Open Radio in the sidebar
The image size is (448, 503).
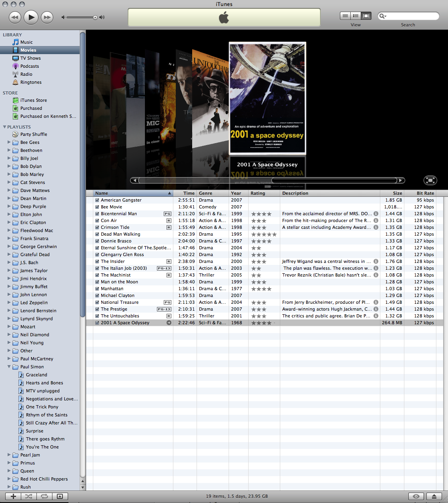pos(26,74)
